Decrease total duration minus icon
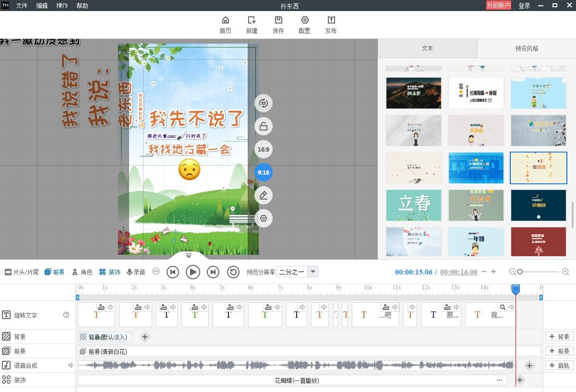Screen dimensions: 576x392 tap(484, 272)
